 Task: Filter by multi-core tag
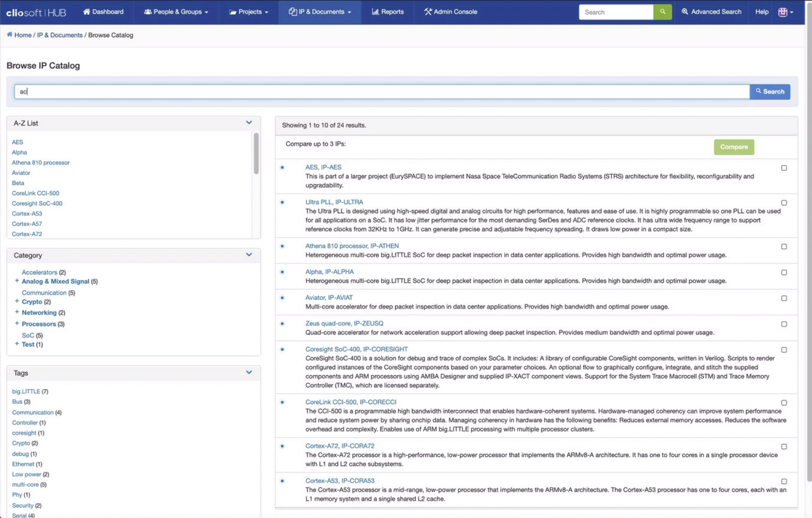pyautogui.click(x=25, y=485)
